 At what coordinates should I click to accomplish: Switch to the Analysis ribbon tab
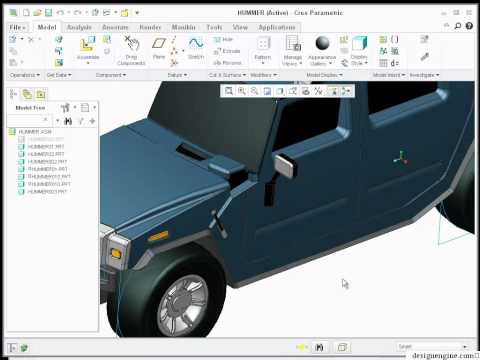point(79,27)
